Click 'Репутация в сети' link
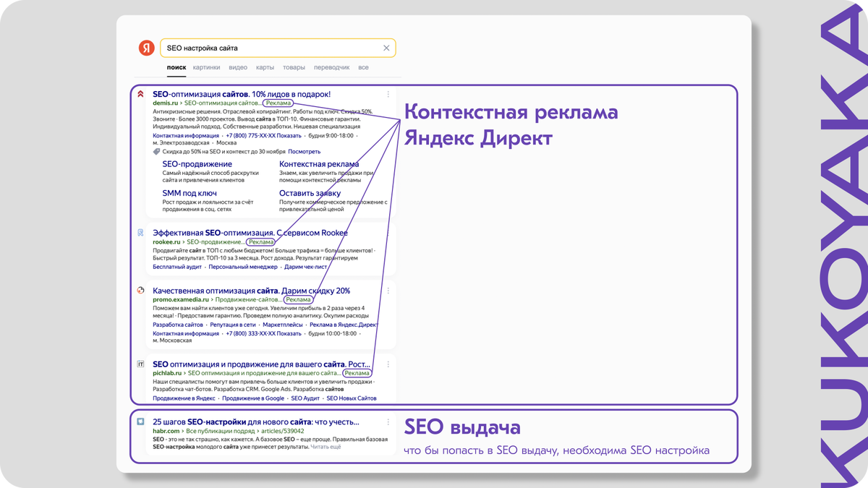Image resolution: width=868 pixels, height=488 pixels. coord(233,325)
